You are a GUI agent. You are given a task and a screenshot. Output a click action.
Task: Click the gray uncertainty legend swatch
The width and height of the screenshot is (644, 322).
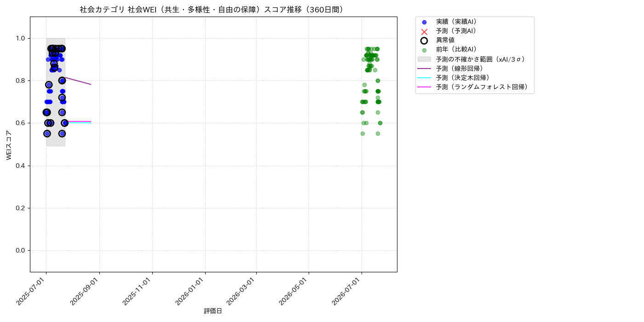(424, 59)
